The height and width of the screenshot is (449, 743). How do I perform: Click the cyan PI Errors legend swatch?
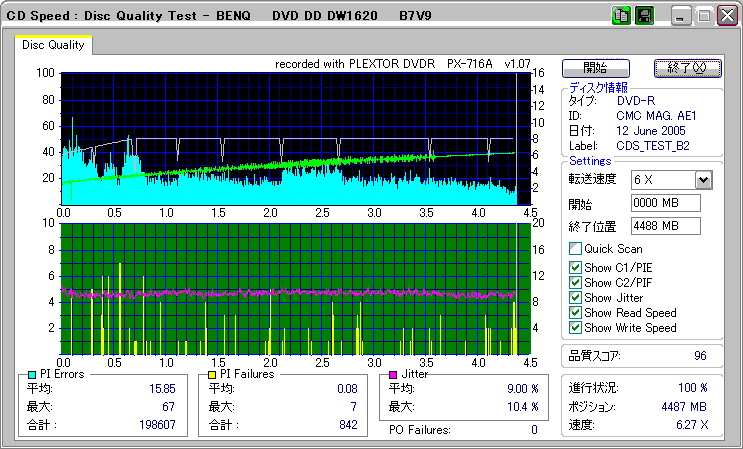[31, 374]
